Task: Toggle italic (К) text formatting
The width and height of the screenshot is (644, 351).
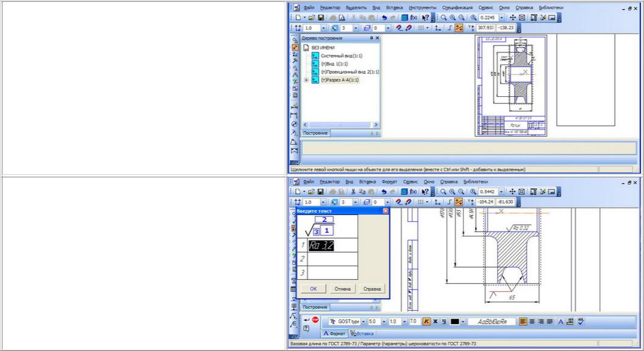Action: point(426,321)
